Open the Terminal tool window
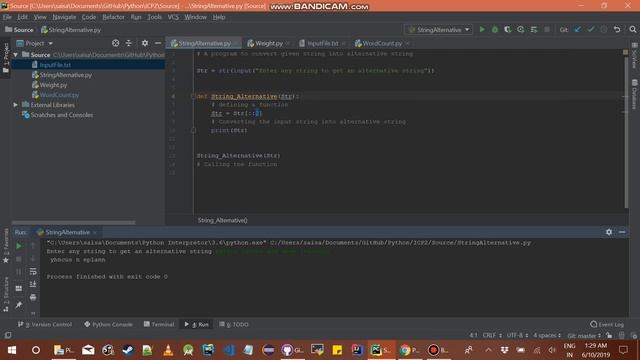This screenshot has width=640, height=360. [x=159, y=324]
